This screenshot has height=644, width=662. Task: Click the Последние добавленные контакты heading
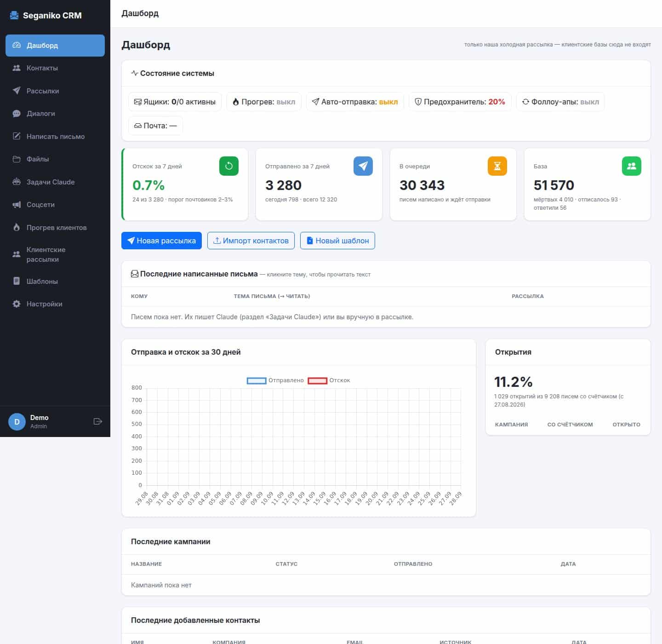coord(195,620)
